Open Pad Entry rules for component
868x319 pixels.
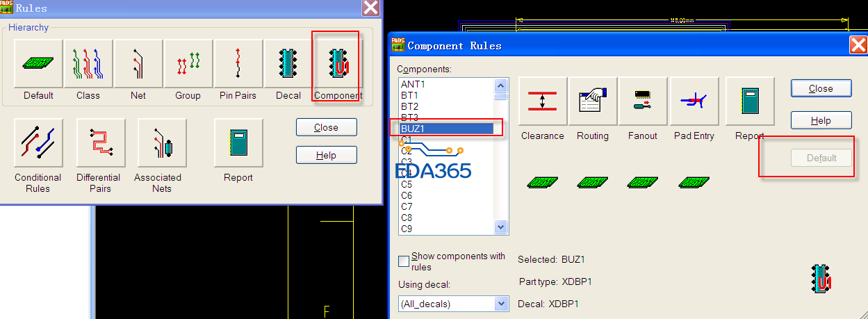tap(693, 101)
